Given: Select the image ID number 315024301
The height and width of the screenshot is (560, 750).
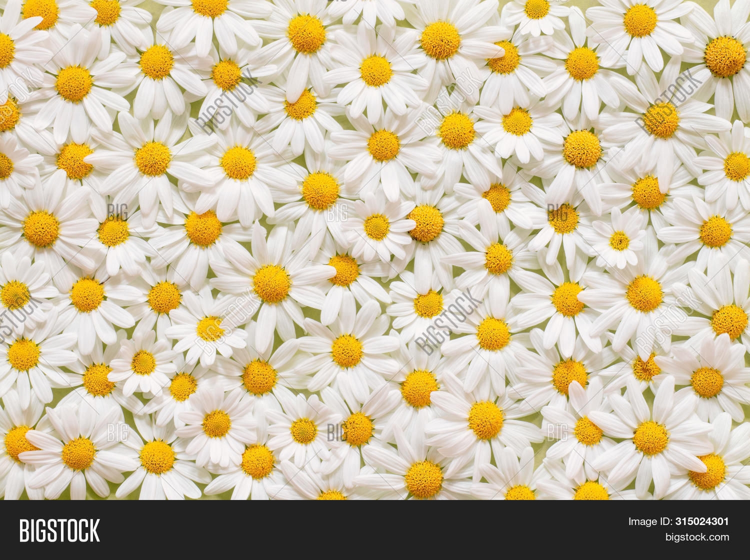Looking at the screenshot, I should coord(702,521).
